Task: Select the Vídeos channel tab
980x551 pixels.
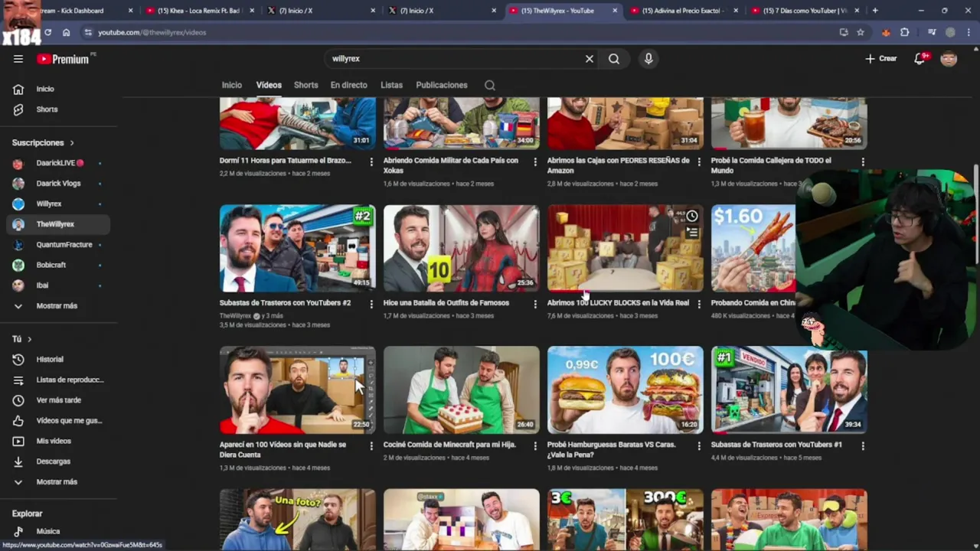Action: 269,85
